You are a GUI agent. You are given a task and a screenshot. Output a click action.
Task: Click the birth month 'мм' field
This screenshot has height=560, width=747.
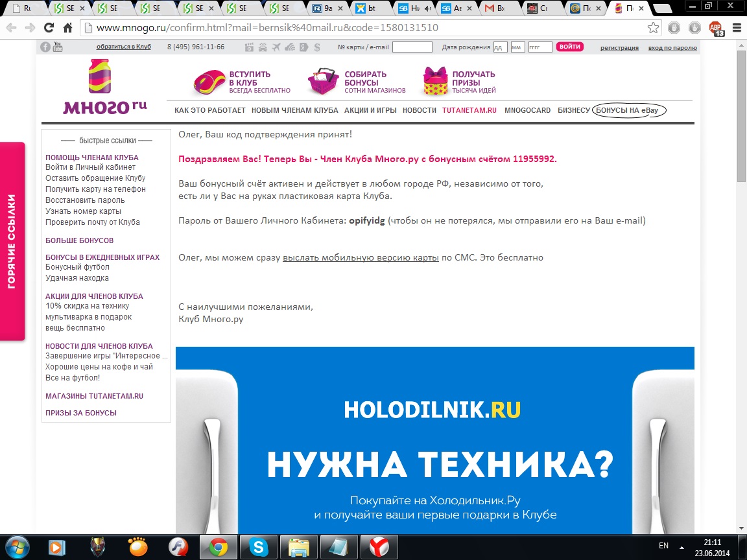[x=518, y=47]
